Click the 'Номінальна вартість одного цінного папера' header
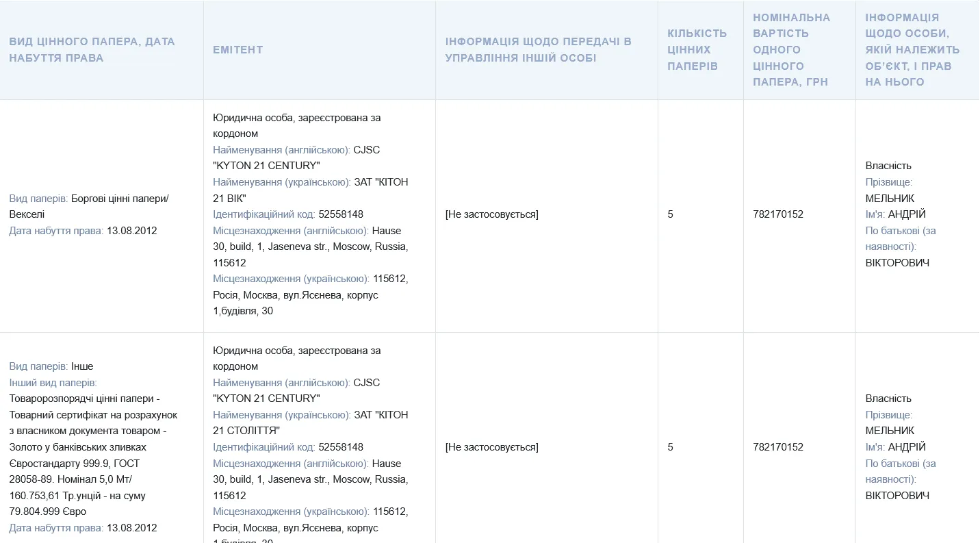Screen dimensions: 980x543 click(791, 49)
